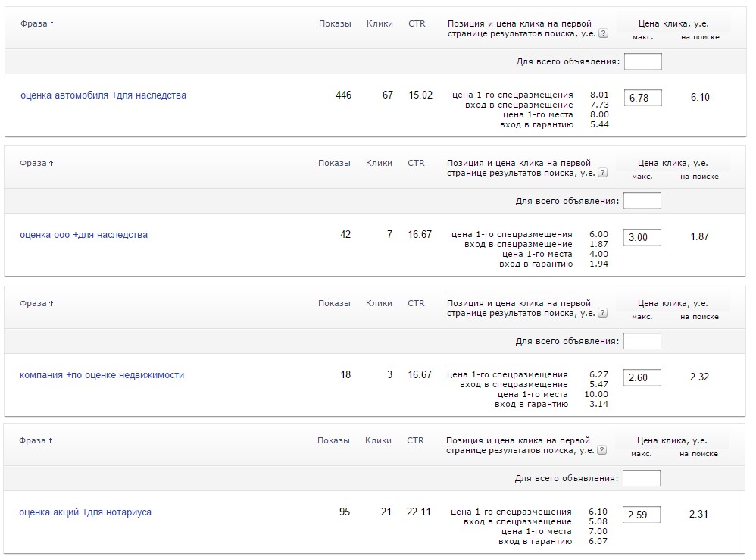Click Для всего объявления field above price 6.78
Viewport: 756px width, 560px height.
click(642, 61)
